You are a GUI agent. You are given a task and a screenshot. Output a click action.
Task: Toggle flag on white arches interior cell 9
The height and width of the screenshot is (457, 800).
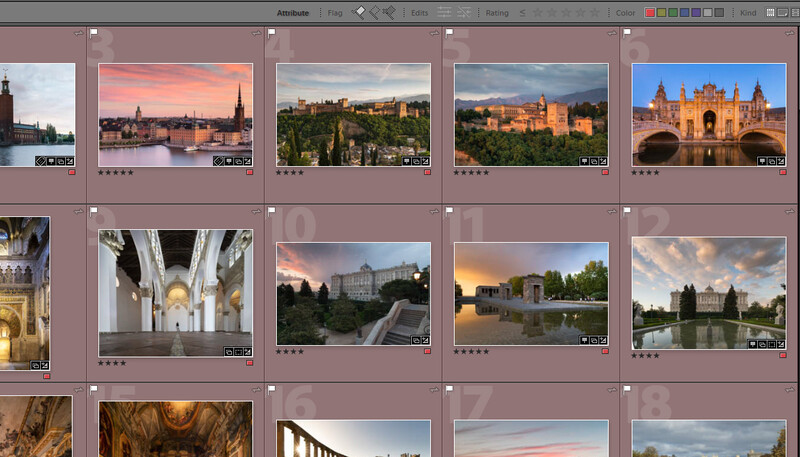tap(93, 211)
